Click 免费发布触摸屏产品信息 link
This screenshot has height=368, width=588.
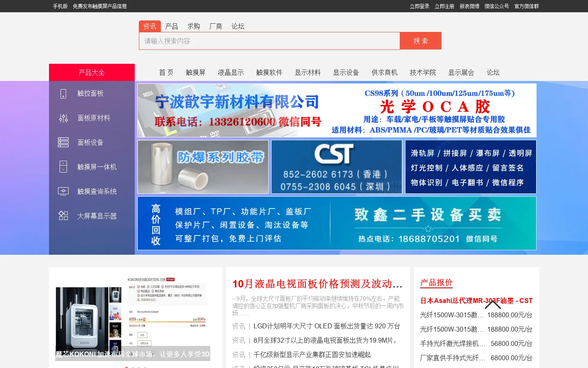coord(100,6)
